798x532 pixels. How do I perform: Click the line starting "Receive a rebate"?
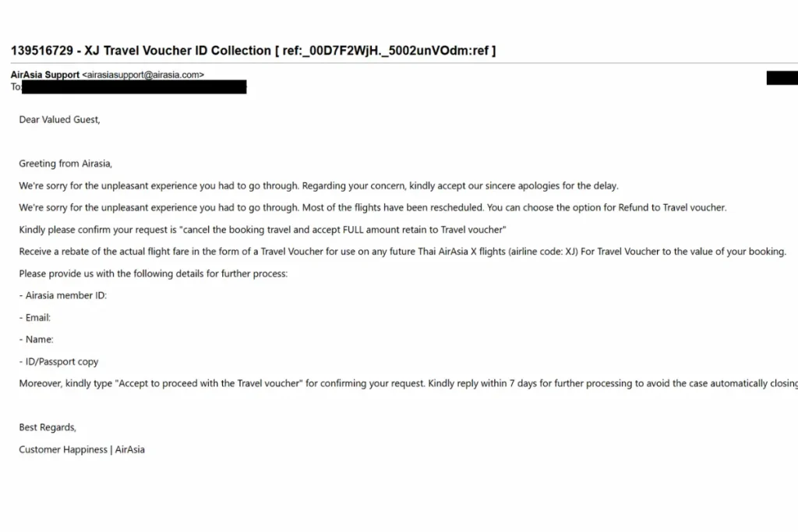pyautogui.click(x=402, y=252)
